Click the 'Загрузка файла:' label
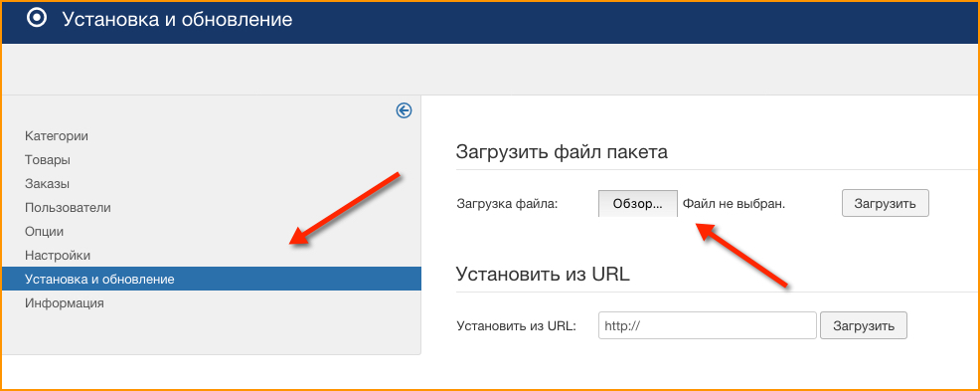 pos(507,203)
